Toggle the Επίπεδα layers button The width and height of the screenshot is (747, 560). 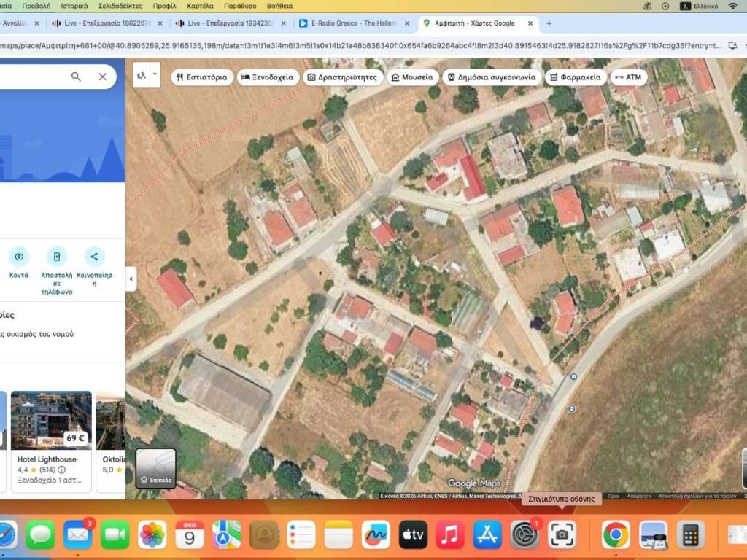pos(155,467)
